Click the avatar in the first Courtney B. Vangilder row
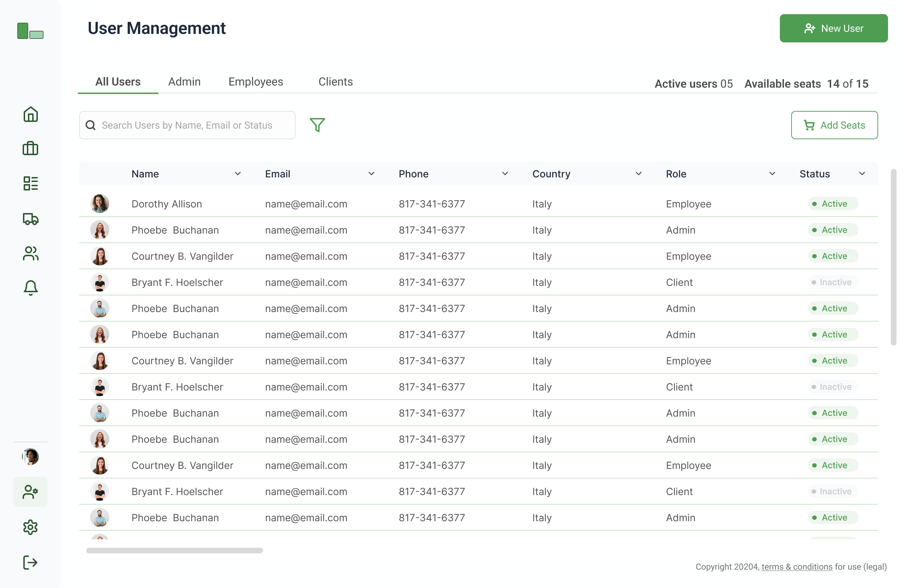This screenshot has width=905, height=588. [x=100, y=256]
